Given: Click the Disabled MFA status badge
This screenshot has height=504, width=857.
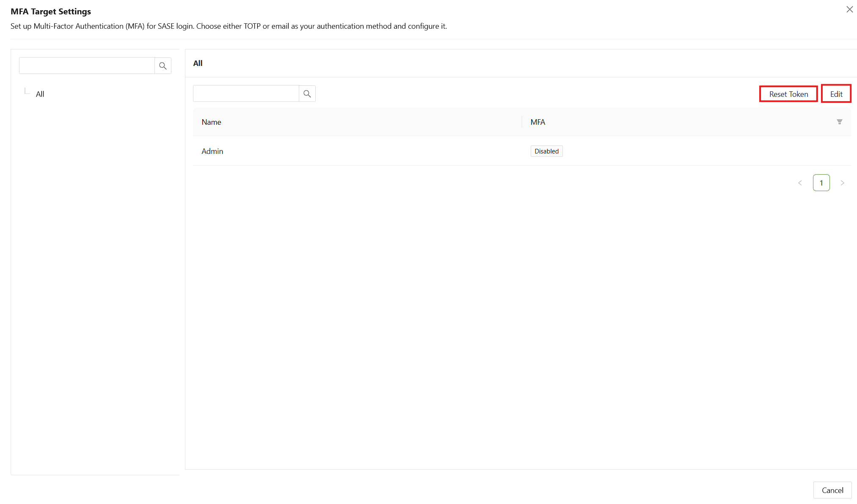Looking at the screenshot, I should point(546,151).
